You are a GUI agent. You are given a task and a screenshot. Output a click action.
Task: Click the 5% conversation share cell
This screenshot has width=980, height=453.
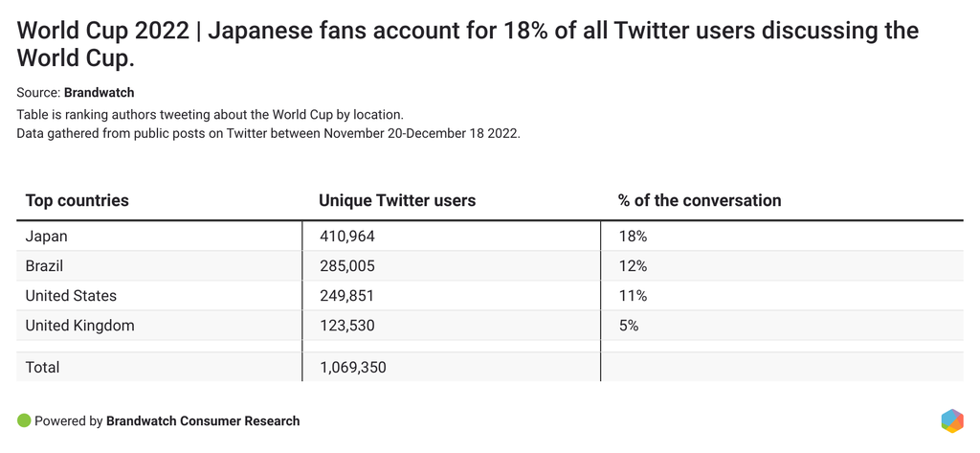629,326
